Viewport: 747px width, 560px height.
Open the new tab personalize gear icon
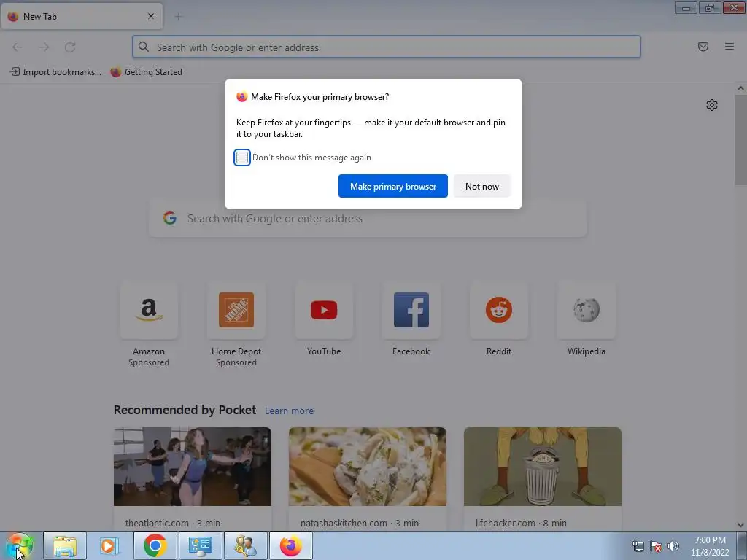tap(712, 105)
